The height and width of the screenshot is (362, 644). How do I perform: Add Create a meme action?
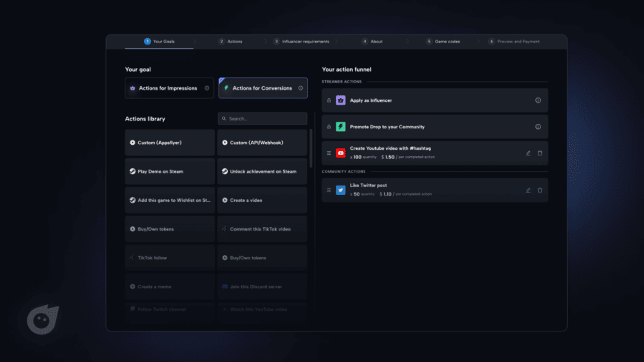point(170,287)
